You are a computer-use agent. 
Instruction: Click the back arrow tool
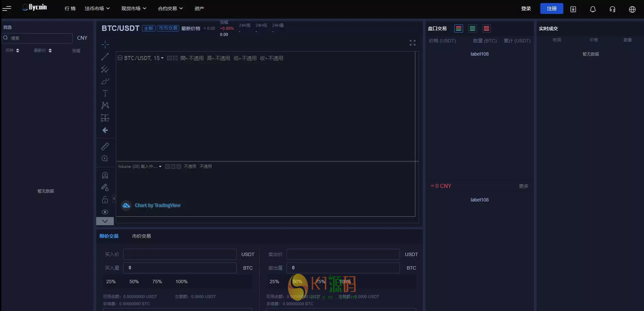105,130
